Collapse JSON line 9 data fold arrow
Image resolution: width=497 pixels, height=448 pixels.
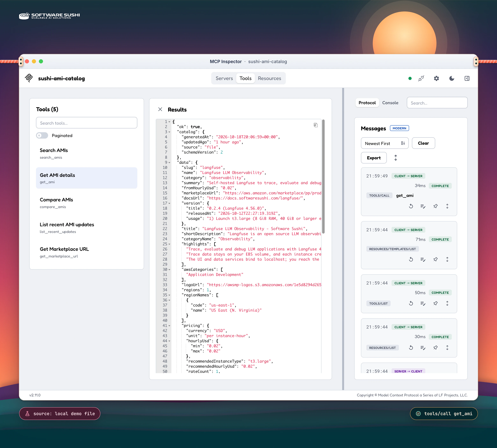169,163
